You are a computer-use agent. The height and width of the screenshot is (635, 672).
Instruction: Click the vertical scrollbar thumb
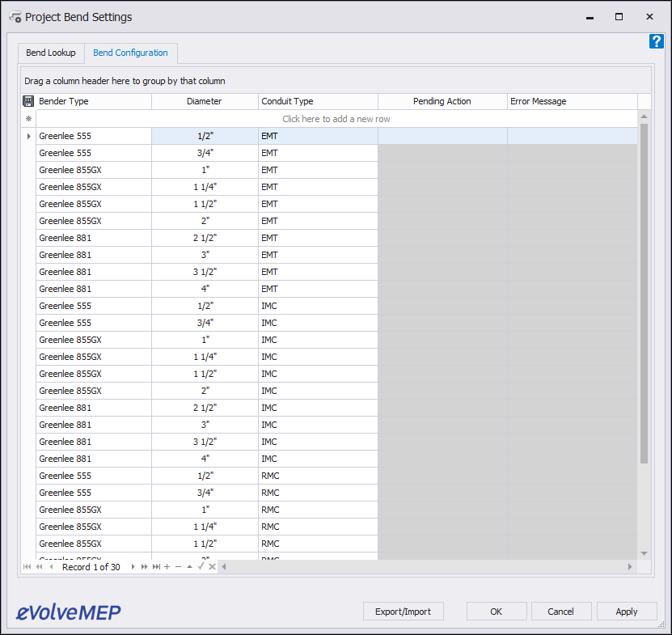(644, 294)
